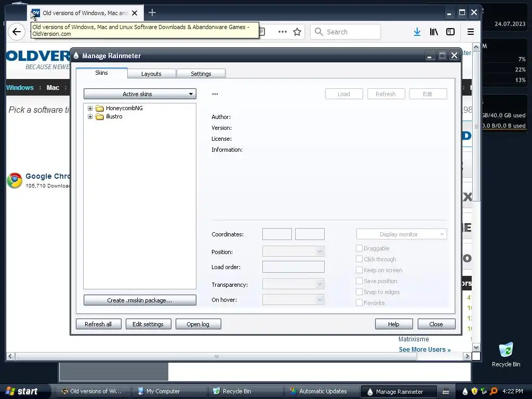Expand the HoneycombNG tree node
This screenshot has width=532, height=399.
90,108
